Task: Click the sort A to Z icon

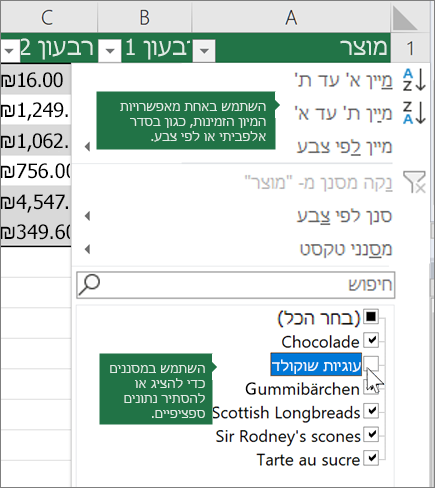Action: click(x=414, y=80)
